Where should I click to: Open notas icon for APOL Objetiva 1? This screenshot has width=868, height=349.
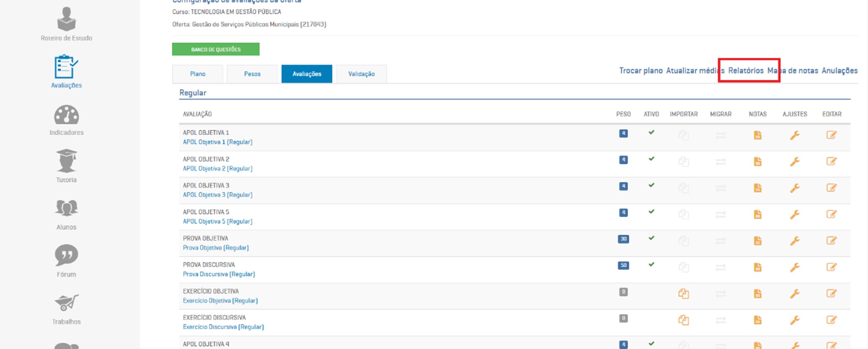[x=758, y=135]
